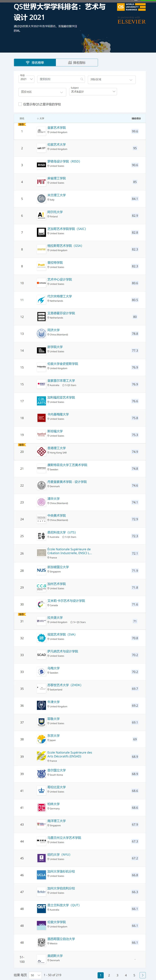Image resolution: width=156 pixels, height=980 pixels.
Task: Click next page arrow in pagination
Action: pos(142,972)
